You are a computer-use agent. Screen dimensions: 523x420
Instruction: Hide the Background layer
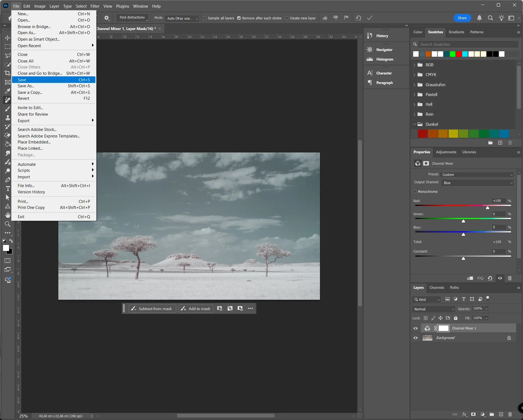(x=415, y=338)
